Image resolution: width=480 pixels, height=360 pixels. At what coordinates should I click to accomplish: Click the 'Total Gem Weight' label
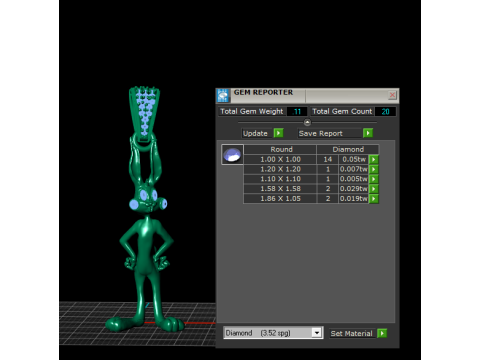252,111
